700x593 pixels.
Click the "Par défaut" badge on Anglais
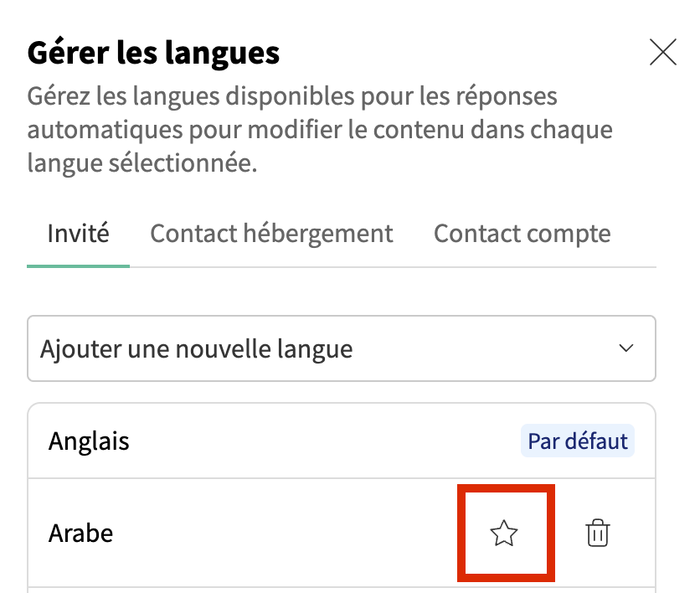577,441
